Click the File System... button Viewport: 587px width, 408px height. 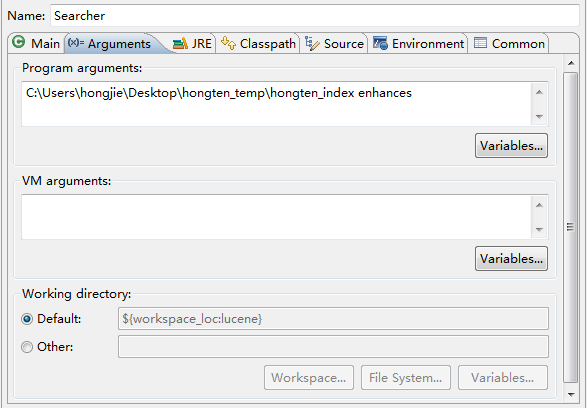point(406,378)
